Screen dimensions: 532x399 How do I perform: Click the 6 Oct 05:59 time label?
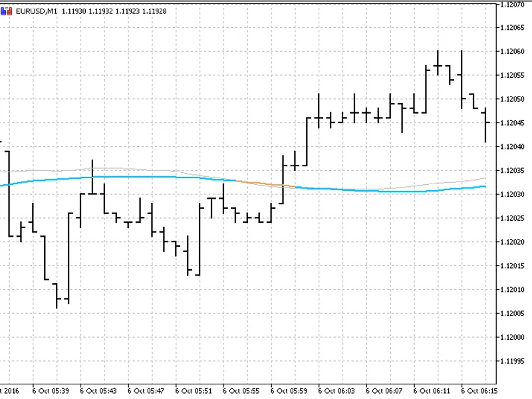(289, 391)
